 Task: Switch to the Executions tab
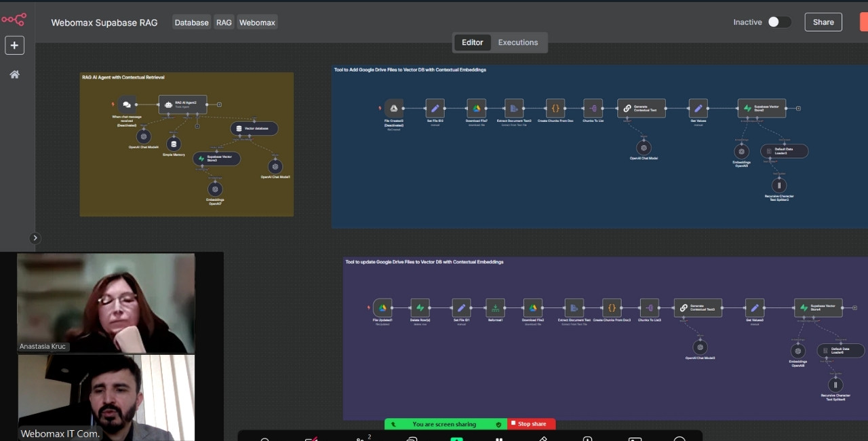518,42
